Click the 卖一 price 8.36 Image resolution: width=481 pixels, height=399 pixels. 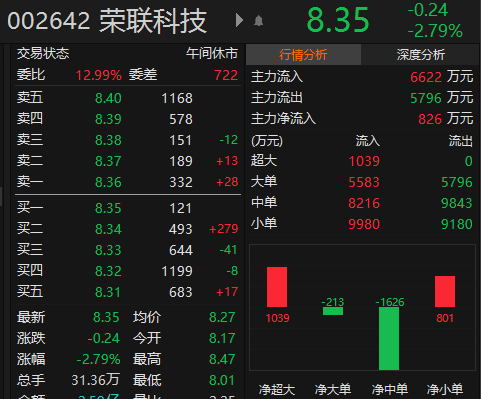click(108, 182)
